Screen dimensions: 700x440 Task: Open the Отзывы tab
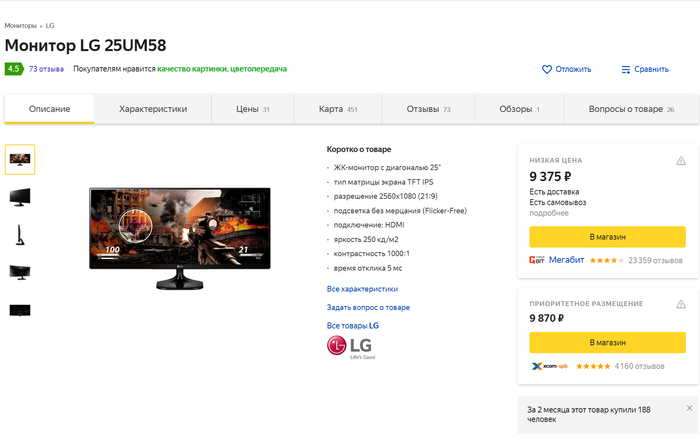428,109
